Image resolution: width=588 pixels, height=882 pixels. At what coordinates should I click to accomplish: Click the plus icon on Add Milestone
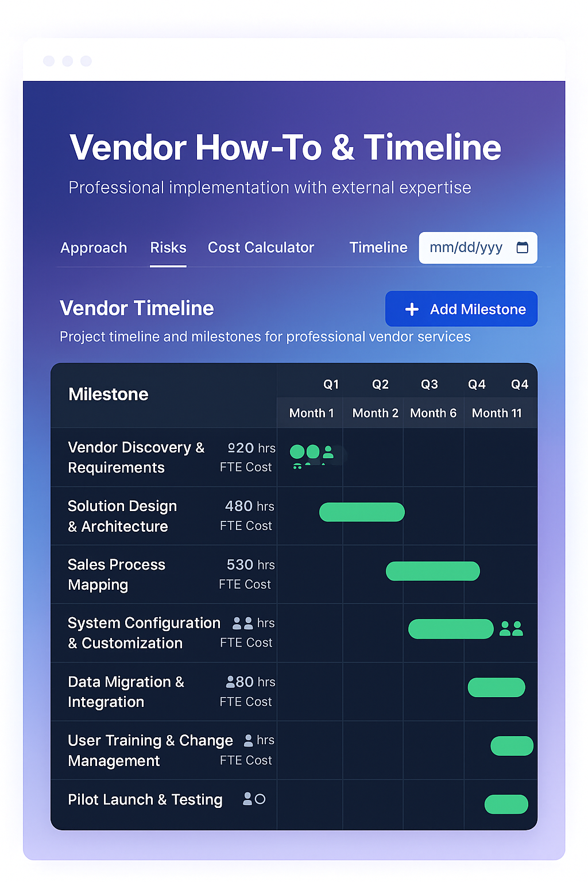pos(412,310)
